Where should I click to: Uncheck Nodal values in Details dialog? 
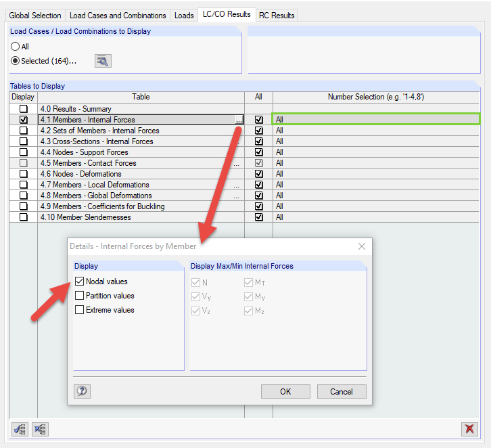pyautogui.click(x=80, y=282)
